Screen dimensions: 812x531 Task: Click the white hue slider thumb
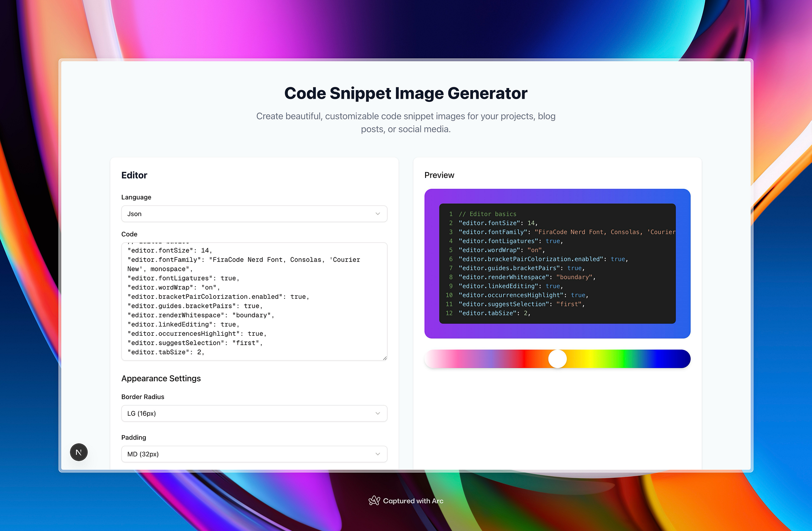pos(557,359)
